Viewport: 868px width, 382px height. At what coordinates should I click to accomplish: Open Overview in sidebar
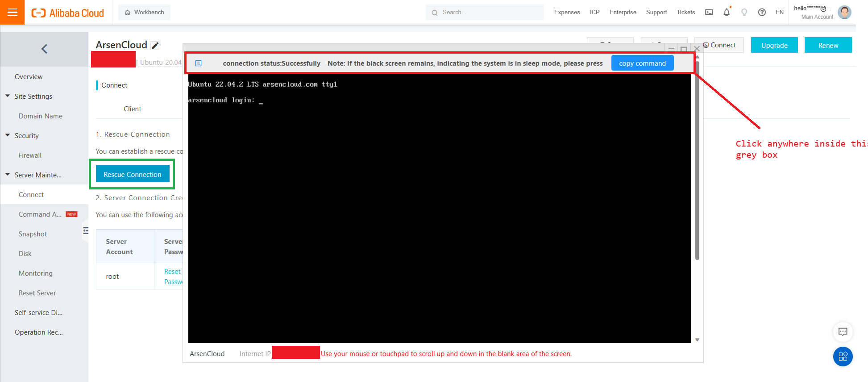[29, 77]
